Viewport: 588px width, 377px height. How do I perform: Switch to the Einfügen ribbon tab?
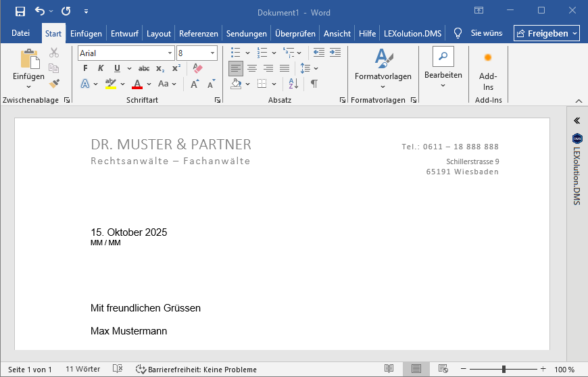pyautogui.click(x=86, y=34)
